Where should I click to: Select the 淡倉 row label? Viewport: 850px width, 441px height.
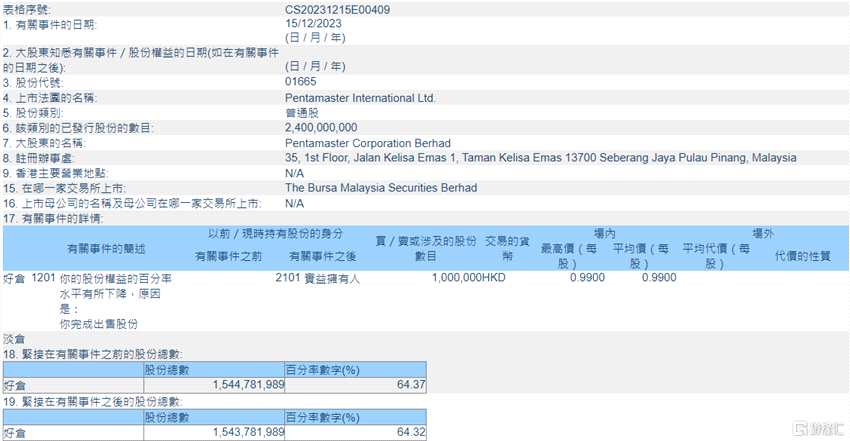tap(14, 339)
